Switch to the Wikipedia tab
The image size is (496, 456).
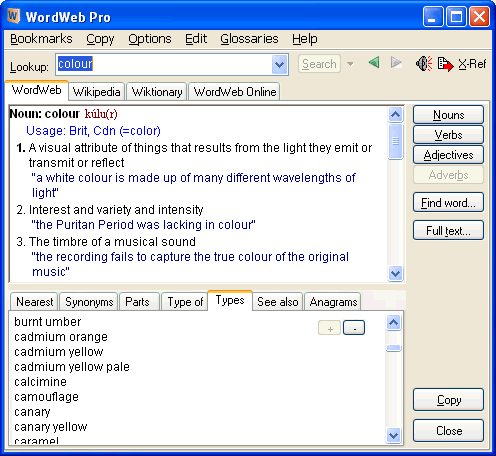pyautogui.click(x=97, y=92)
